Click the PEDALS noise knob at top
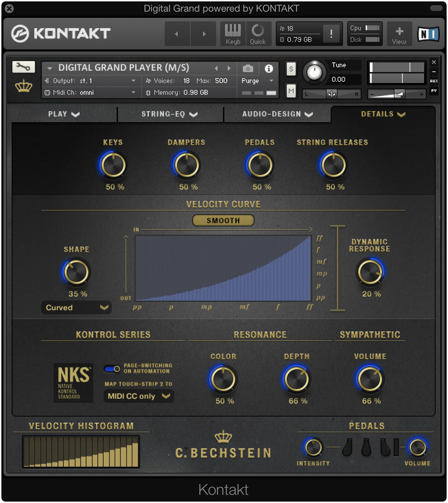The height and width of the screenshot is (503, 448). pos(260,165)
